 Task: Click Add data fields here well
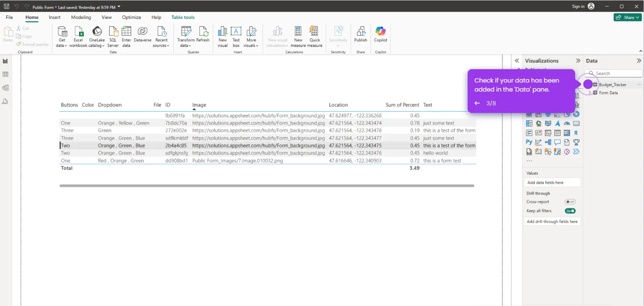point(552,183)
